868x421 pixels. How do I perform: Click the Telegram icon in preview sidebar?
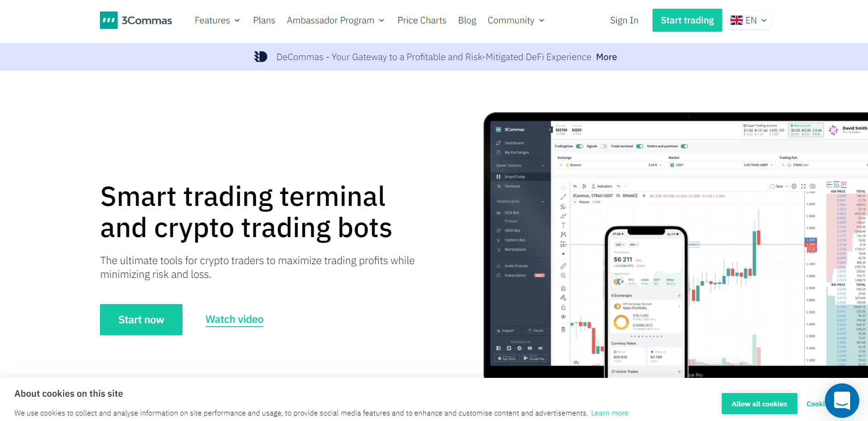[x=520, y=348]
